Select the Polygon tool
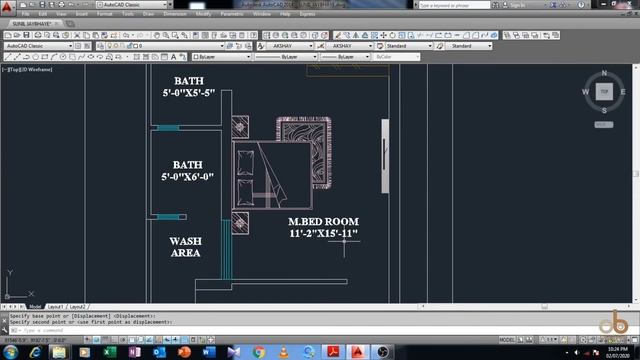 click(36, 57)
